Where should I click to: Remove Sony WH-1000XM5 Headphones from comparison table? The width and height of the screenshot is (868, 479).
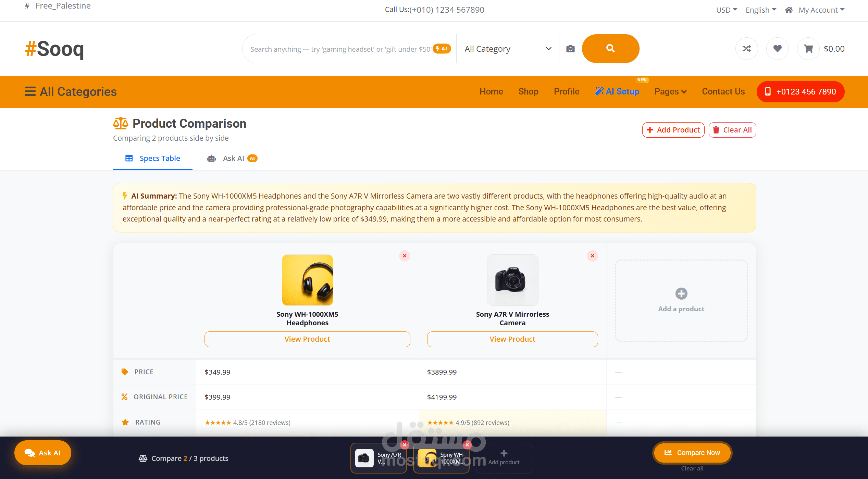[x=405, y=256]
